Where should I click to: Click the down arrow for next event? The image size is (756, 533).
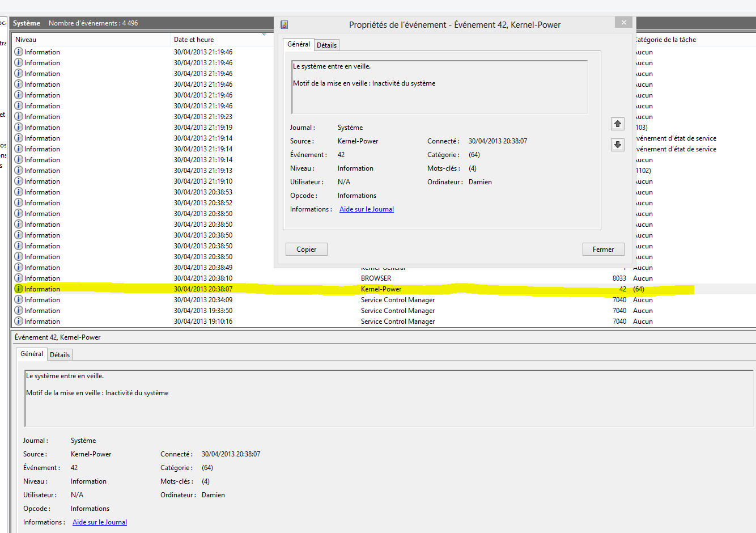[618, 145]
